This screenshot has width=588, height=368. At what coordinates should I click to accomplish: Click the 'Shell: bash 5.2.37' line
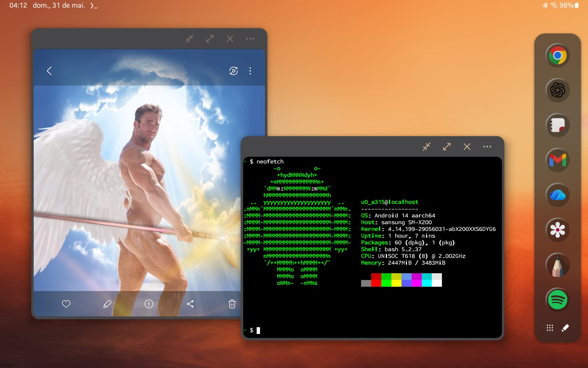(391, 249)
